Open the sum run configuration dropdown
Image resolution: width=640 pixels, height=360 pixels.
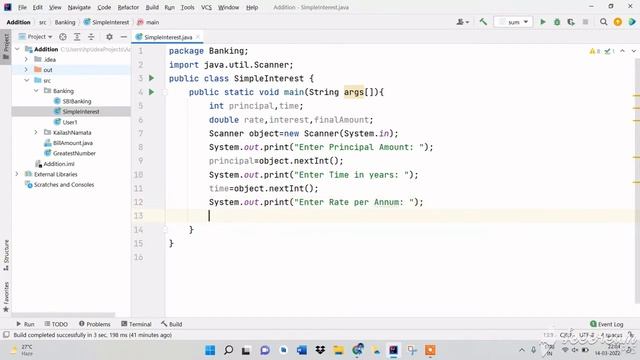(513, 22)
